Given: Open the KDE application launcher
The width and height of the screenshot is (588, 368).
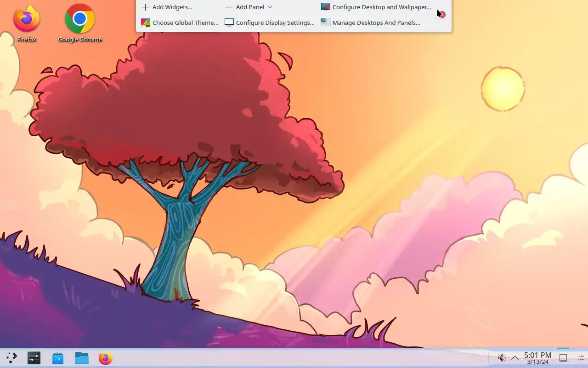Looking at the screenshot, I should coord(11,358).
